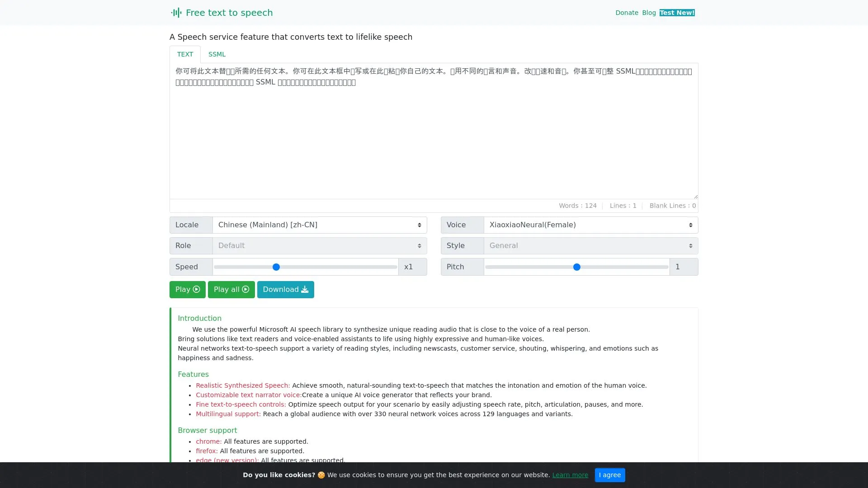Click the play icon on the Play button
The width and height of the screenshot is (868, 488).
(x=196, y=289)
